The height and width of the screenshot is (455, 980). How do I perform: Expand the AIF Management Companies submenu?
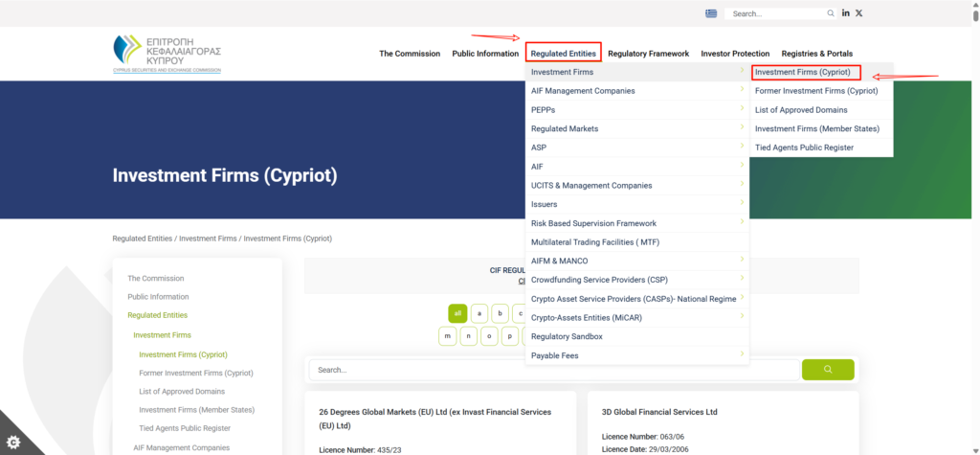click(x=742, y=91)
